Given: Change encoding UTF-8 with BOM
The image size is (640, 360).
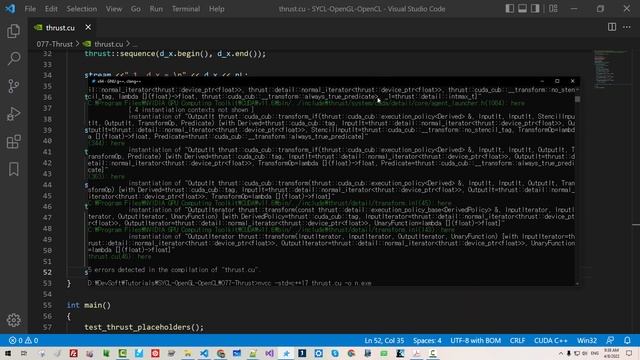Looking at the screenshot, I should point(476,340).
